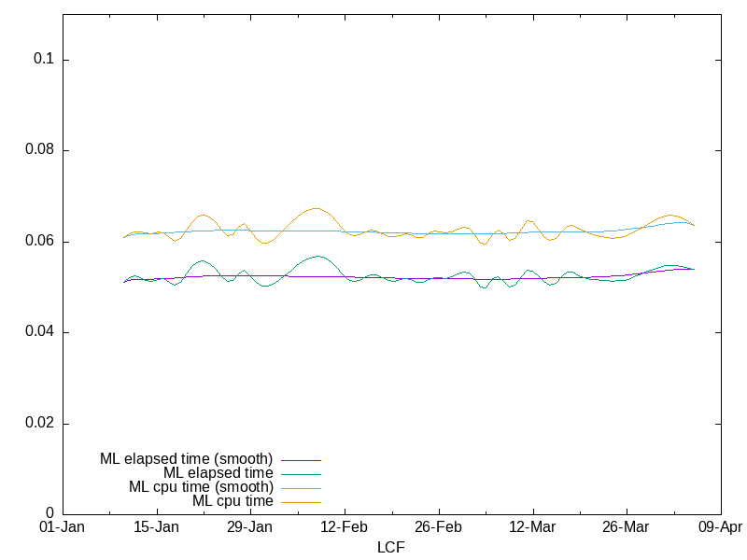This screenshot has width=747, height=560.
Task: Select the "ML cpu time (smooth)" legend label
Action: [x=201, y=487]
